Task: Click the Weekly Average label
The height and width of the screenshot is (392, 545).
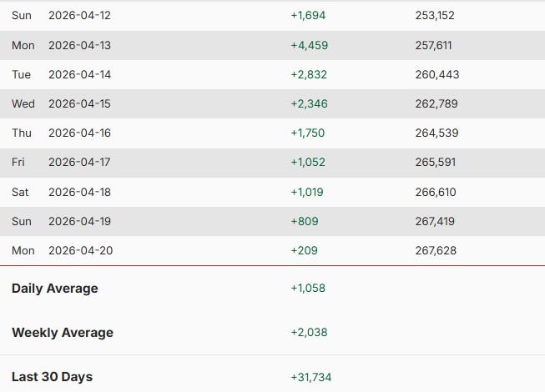Action: [63, 333]
